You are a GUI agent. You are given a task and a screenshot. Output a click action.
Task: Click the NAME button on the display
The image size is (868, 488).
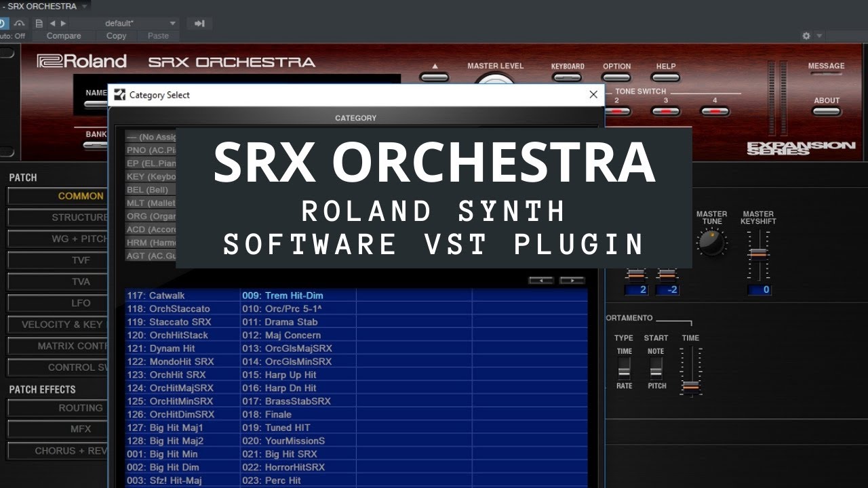point(95,104)
